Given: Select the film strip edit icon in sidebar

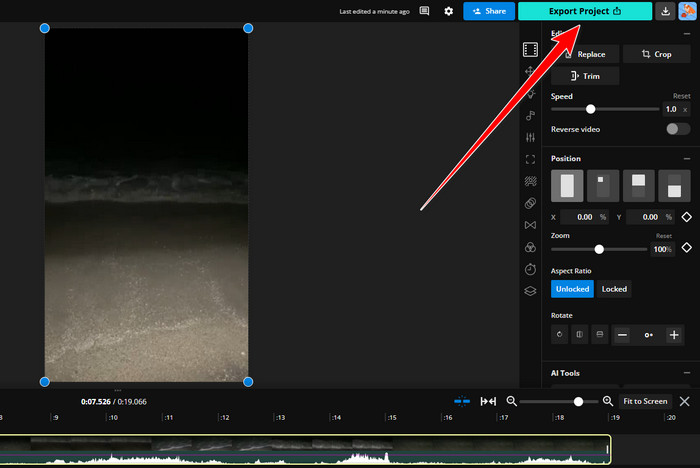Looking at the screenshot, I should click(530, 49).
